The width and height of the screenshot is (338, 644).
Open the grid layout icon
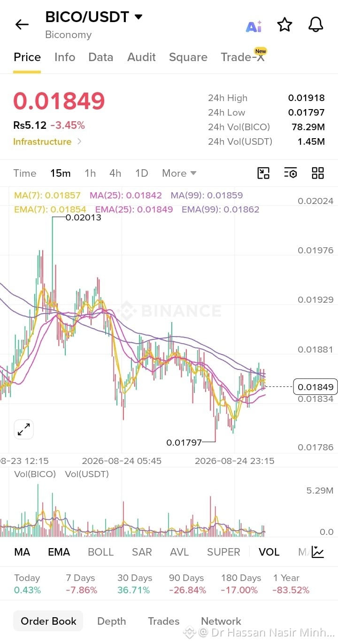tap(318, 173)
